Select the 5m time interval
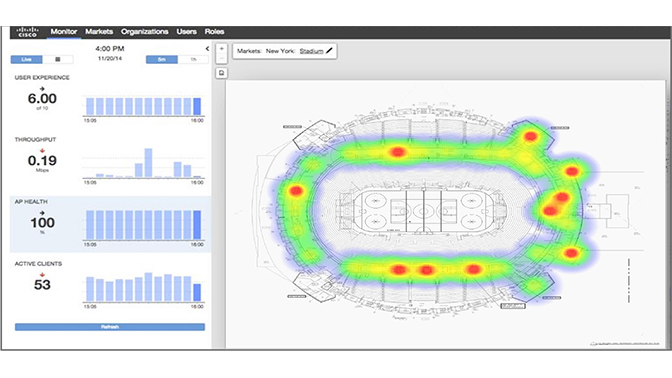Viewport: 672px width, 378px height. coord(162,60)
